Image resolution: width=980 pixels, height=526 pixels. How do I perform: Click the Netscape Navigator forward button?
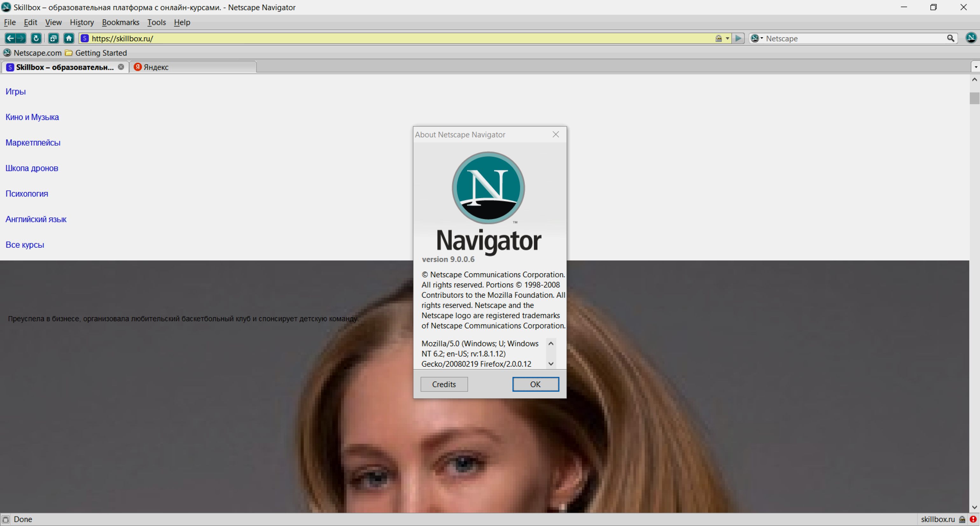pos(23,38)
